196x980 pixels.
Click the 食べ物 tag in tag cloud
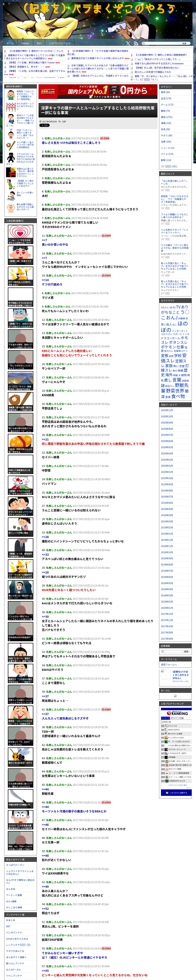(178, 396)
